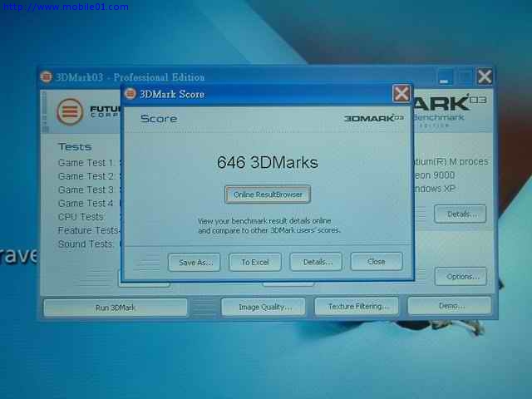Click the "Game Test 1" row label
This screenshot has width=532, height=399.
click(x=86, y=163)
